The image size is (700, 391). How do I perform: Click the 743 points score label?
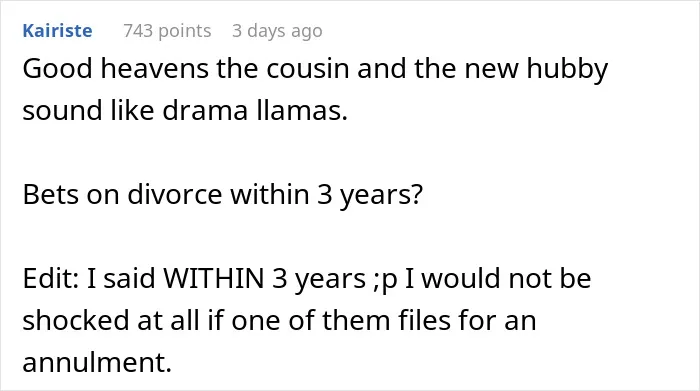coord(167,31)
